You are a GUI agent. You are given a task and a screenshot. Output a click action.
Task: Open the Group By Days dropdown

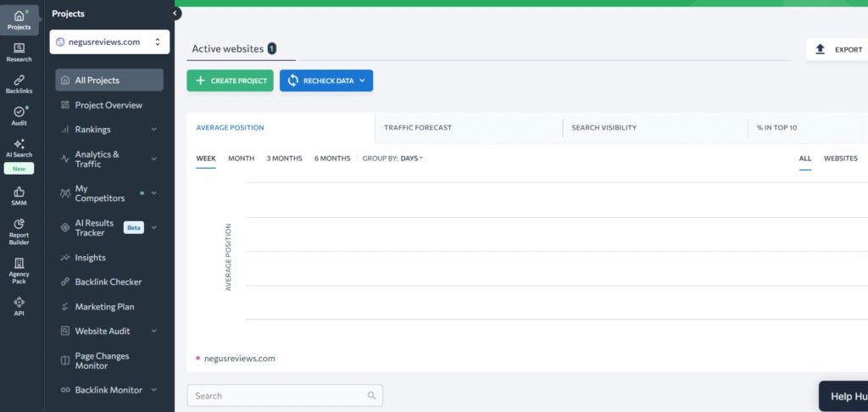[x=411, y=159]
